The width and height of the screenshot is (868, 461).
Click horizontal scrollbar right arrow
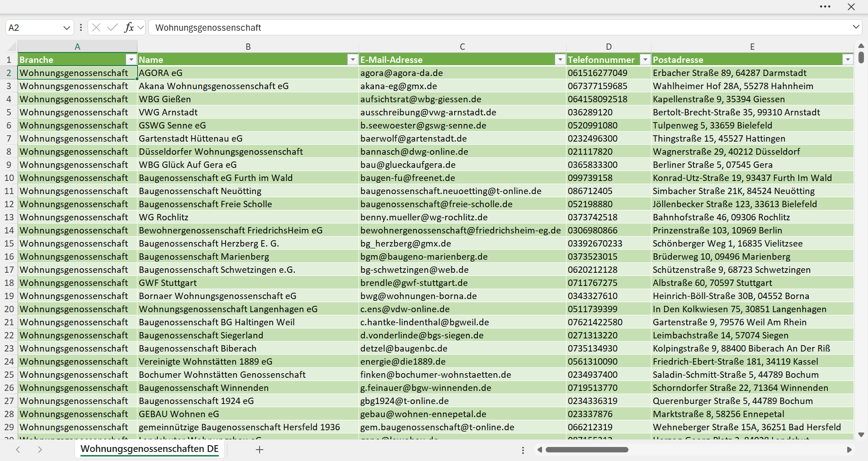pos(849,450)
